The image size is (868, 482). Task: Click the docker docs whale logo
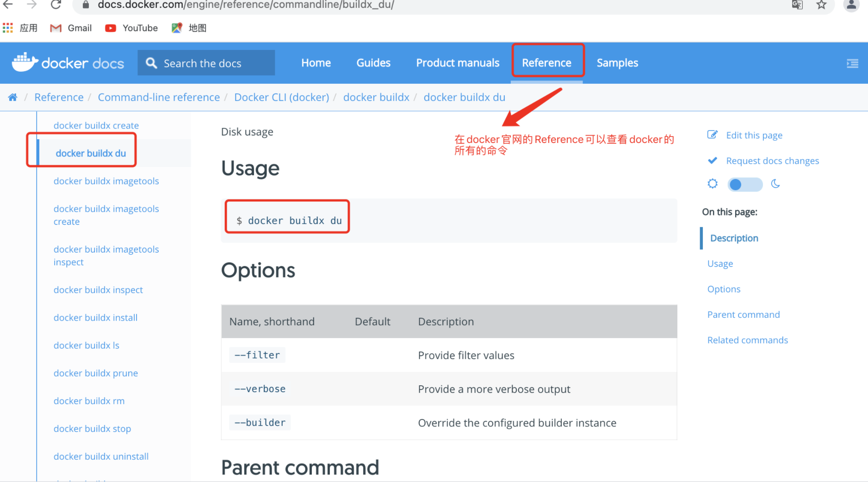(x=68, y=63)
